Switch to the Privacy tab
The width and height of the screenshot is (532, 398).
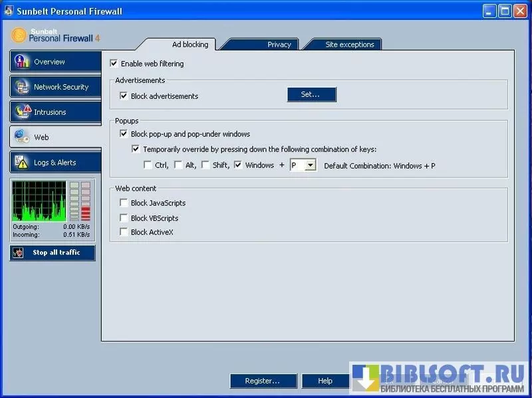pos(279,45)
